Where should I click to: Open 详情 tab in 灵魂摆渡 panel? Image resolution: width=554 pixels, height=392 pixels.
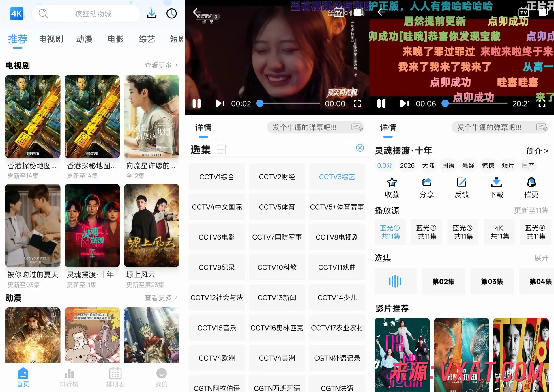tap(388, 128)
